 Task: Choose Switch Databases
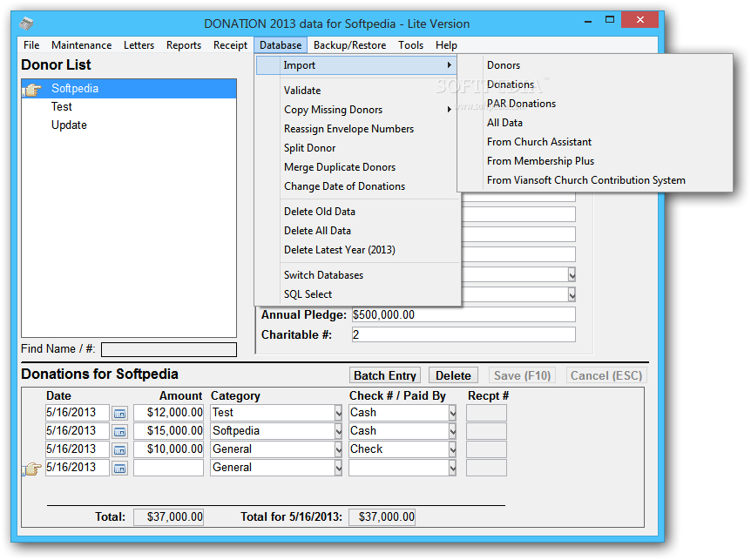(x=358, y=275)
